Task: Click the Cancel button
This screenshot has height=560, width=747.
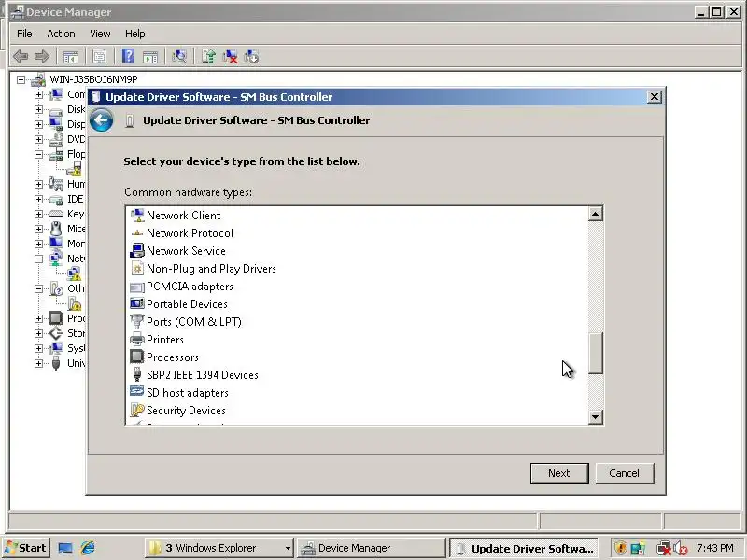Action: pos(624,473)
